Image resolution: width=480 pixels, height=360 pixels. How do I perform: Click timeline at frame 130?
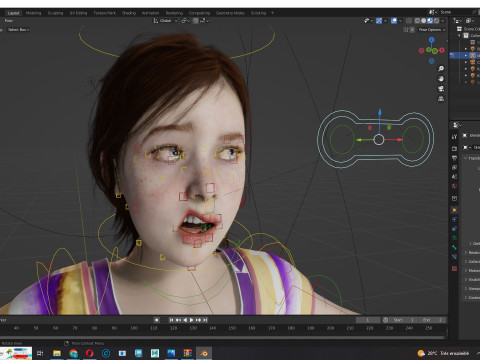pyautogui.click(x=193, y=328)
